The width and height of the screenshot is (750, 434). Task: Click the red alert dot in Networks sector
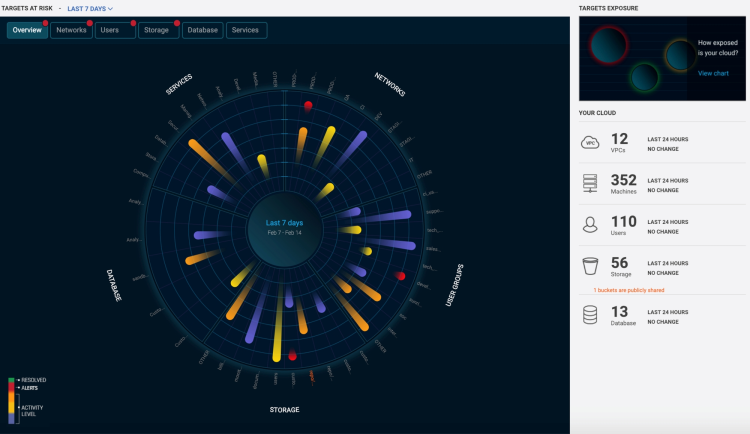tap(308, 106)
